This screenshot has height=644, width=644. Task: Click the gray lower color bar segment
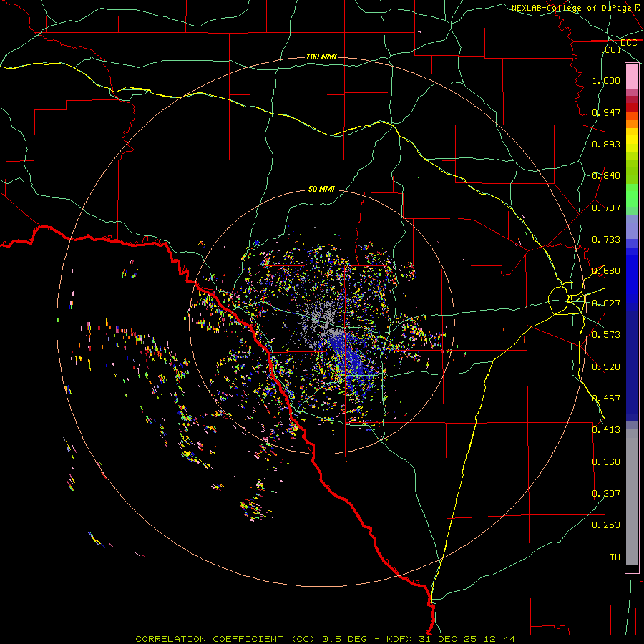click(632, 497)
